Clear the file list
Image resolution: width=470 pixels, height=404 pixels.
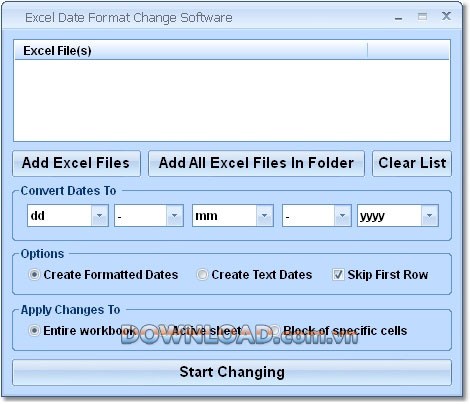tap(412, 163)
